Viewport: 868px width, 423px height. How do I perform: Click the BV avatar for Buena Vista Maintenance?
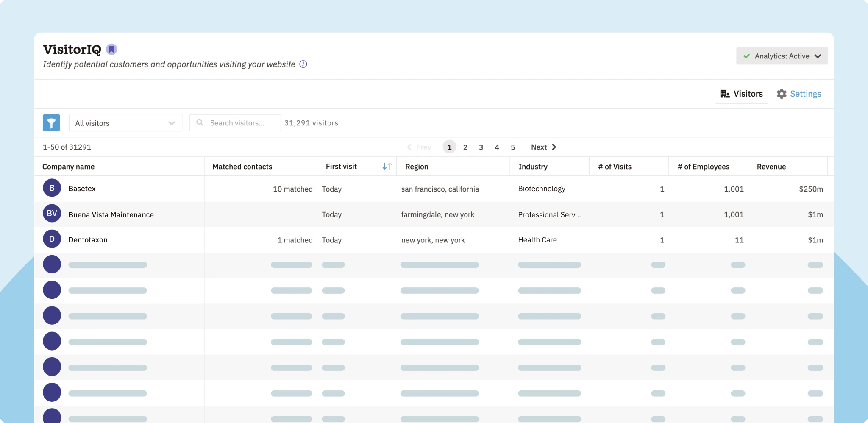tap(52, 214)
